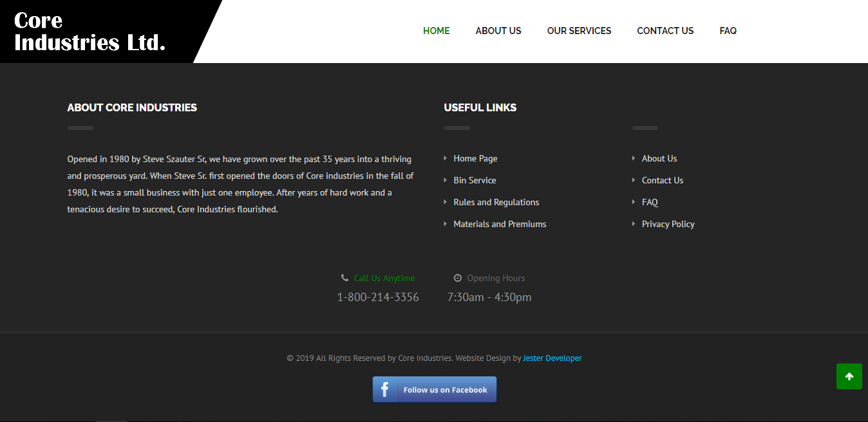Open OUR SERVICES menu item

click(x=579, y=31)
